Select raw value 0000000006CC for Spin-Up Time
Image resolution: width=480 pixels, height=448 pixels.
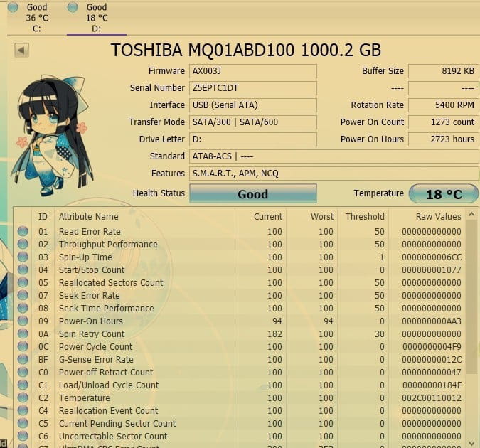(x=432, y=257)
